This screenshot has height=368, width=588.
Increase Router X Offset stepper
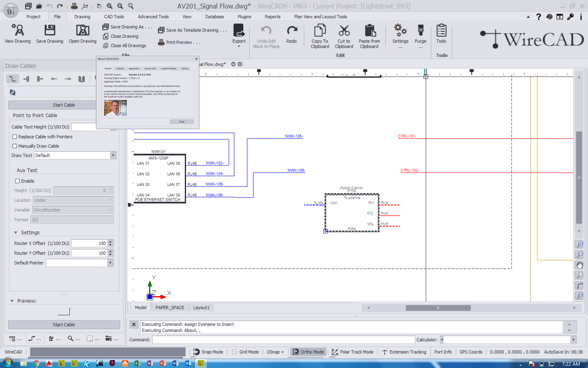click(x=110, y=241)
